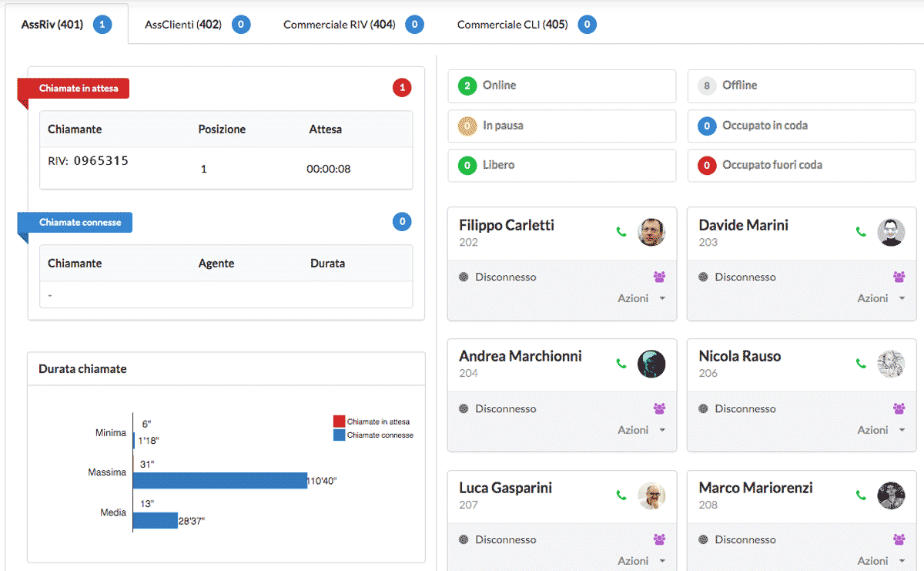The width and height of the screenshot is (924, 571).
Task: Filter agents by Occupato fuori coda
Action: [802, 165]
